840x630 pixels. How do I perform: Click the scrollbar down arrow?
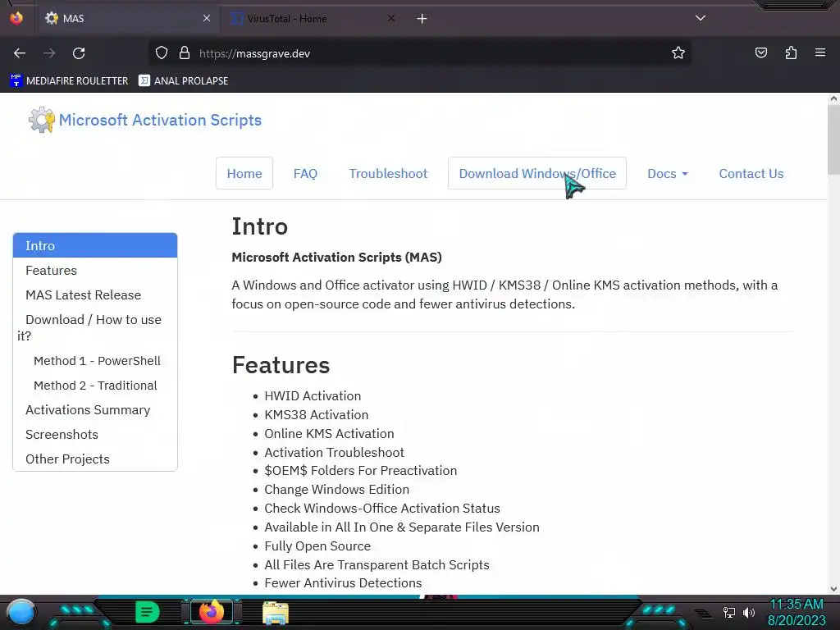[833, 589]
